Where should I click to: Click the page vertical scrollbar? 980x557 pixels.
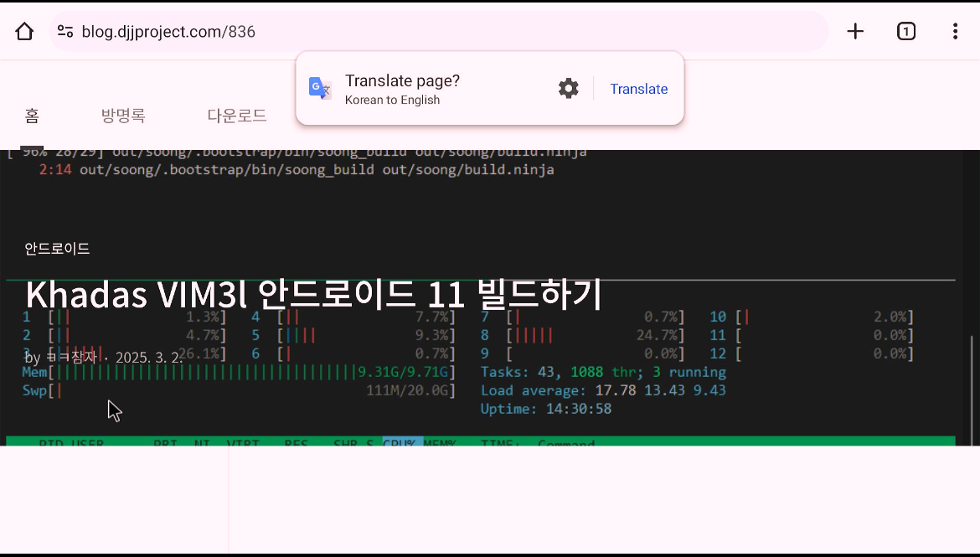[x=972, y=389]
